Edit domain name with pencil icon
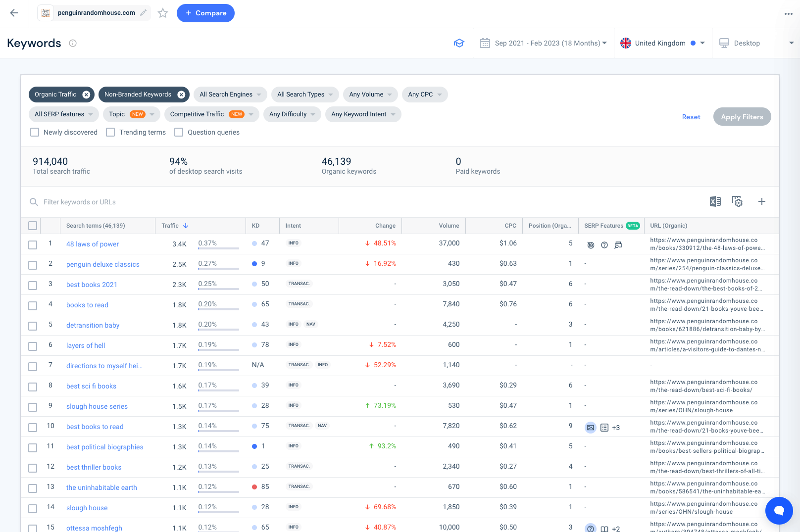800x532 pixels. point(144,13)
